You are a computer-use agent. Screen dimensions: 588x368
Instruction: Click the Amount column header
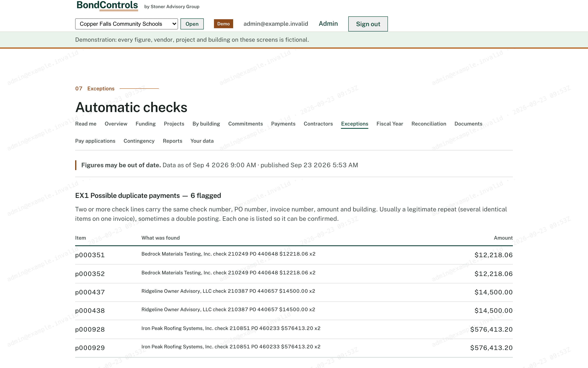(x=503, y=238)
